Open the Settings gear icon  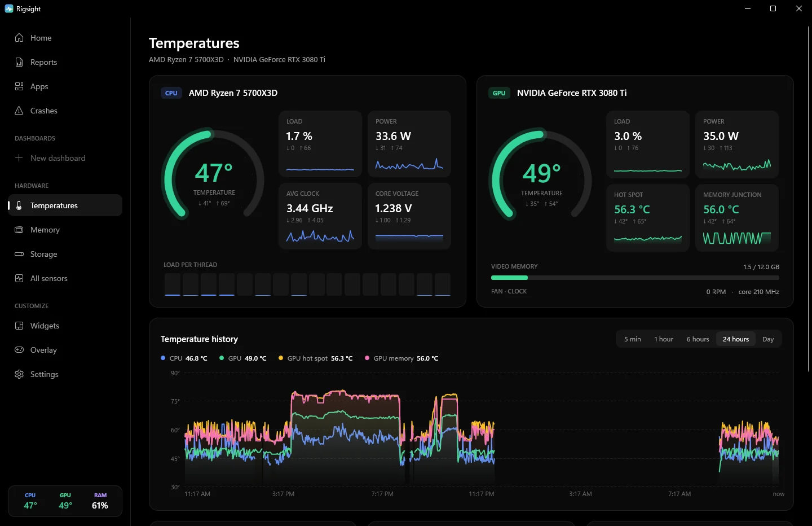click(x=19, y=374)
